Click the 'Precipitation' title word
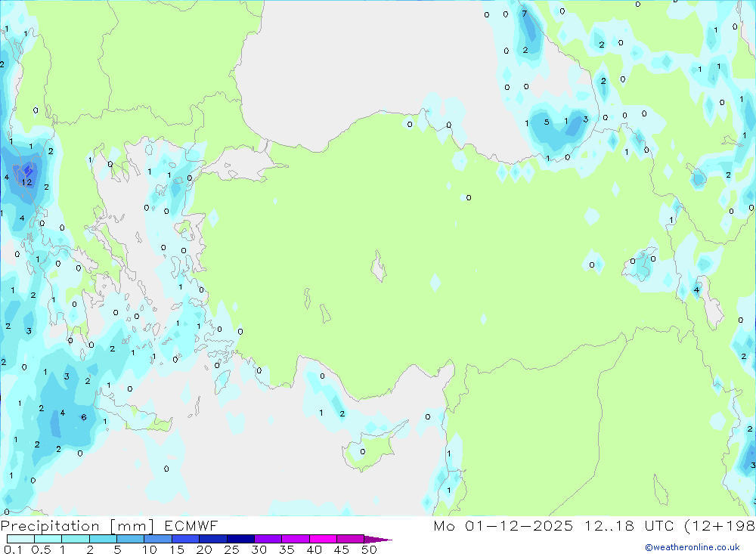 [50, 526]
